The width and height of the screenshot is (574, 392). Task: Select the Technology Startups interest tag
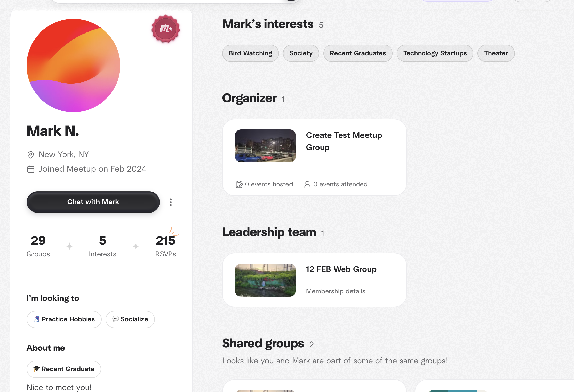tap(435, 53)
